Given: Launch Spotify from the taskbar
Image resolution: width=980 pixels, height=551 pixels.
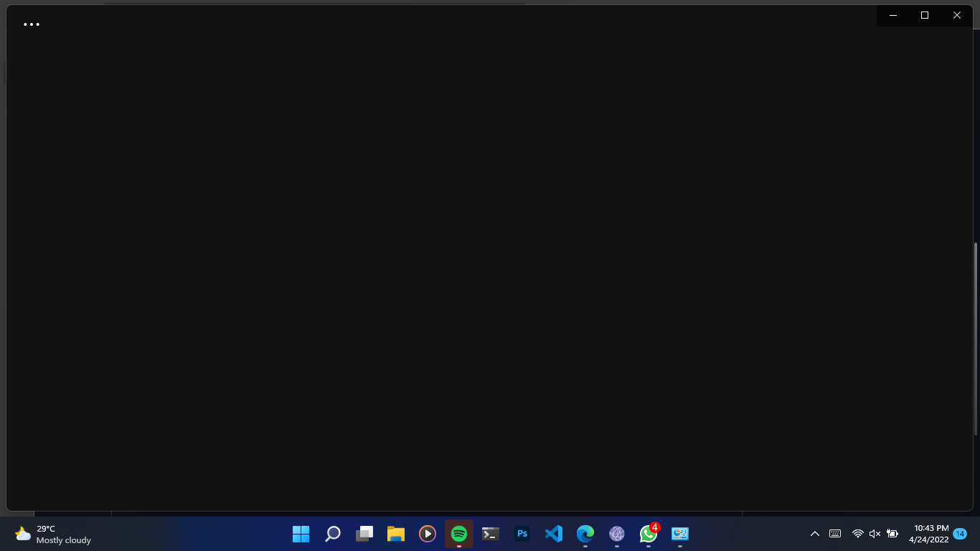Looking at the screenshot, I should pos(458,534).
